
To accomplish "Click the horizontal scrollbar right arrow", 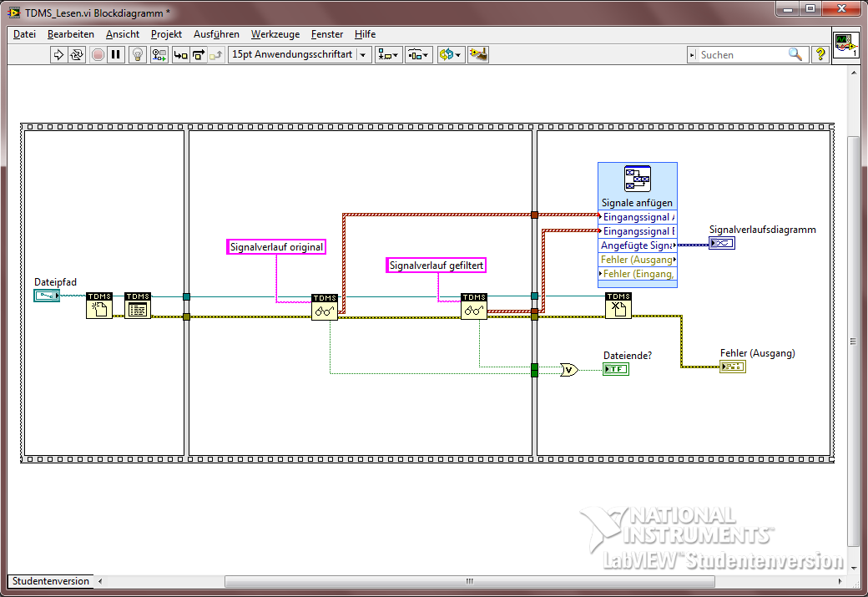I will pos(840,581).
